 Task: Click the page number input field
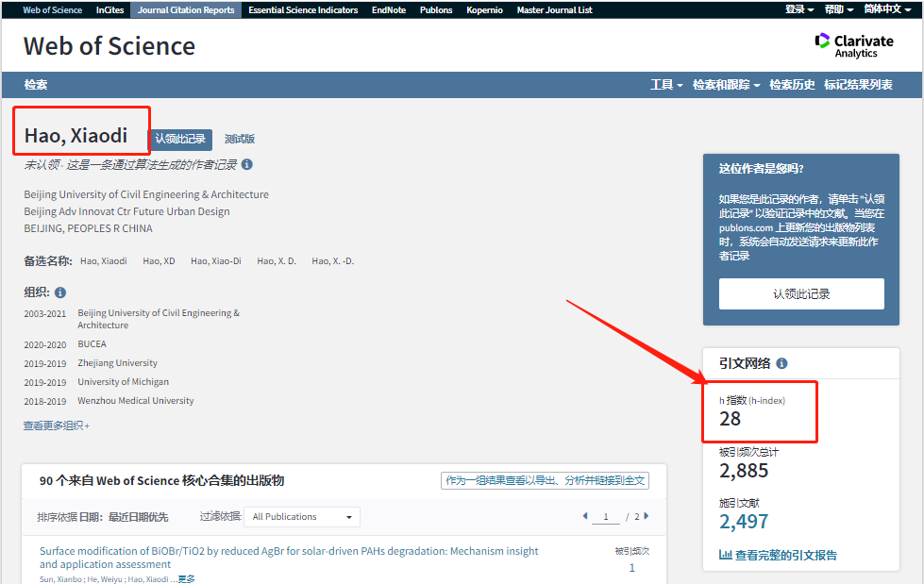pyautogui.click(x=606, y=517)
